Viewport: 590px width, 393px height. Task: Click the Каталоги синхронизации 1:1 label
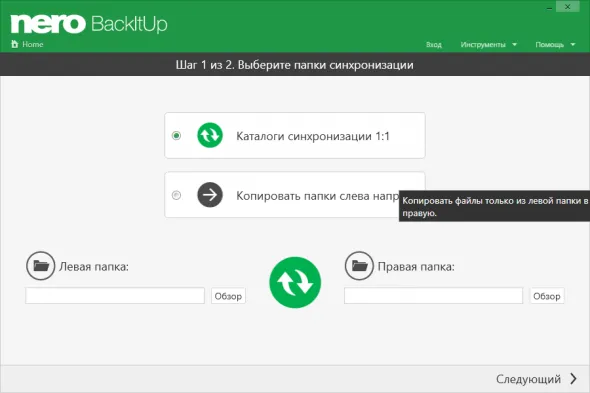pyautogui.click(x=313, y=136)
